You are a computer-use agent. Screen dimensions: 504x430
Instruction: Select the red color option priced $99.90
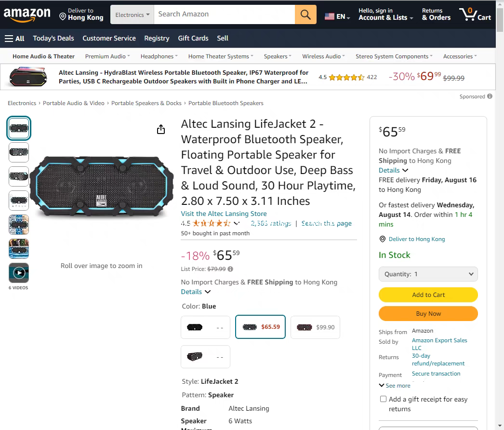tap(315, 327)
